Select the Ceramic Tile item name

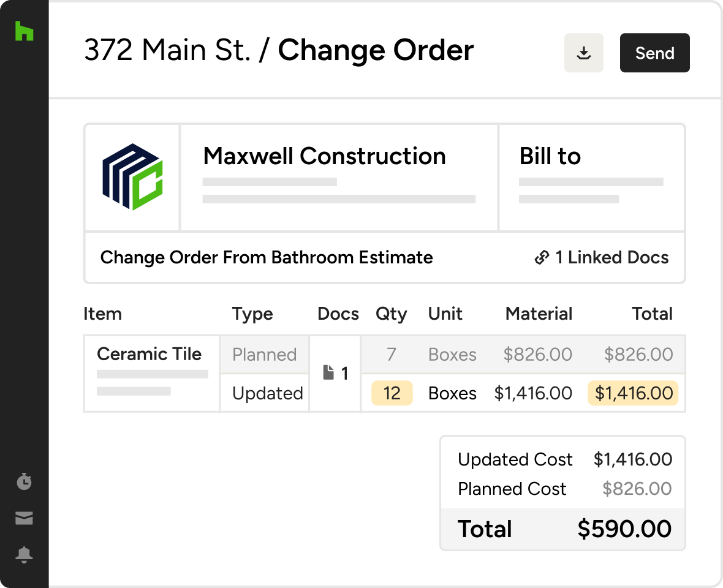pyautogui.click(x=150, y=354)
